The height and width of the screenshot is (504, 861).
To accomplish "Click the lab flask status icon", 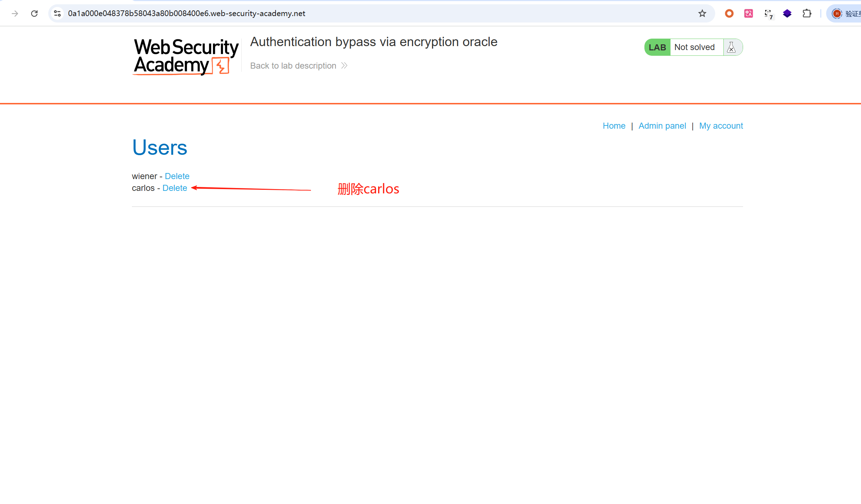I will 731,47.
